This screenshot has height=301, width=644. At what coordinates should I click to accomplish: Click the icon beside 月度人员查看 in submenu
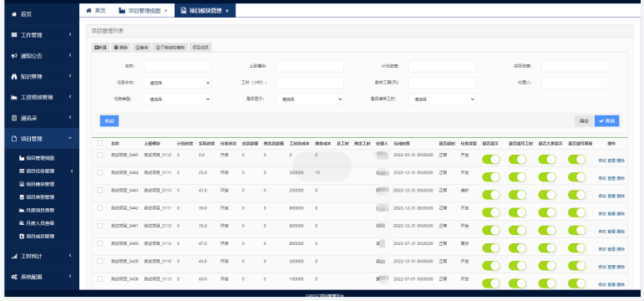[x=22, y=223]
